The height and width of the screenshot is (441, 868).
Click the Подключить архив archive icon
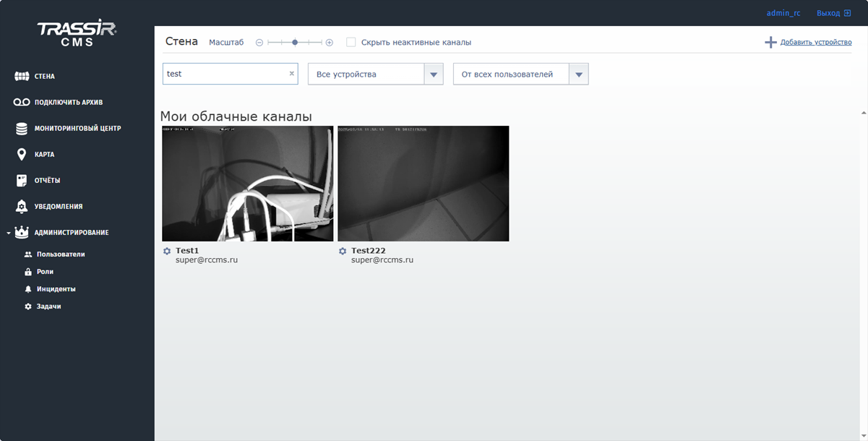click(22, 103)
